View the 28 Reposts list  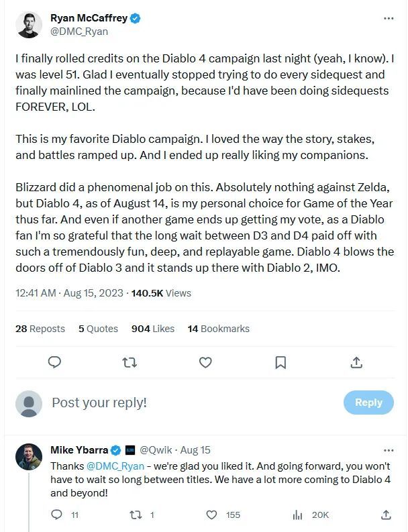pos(40,329)
